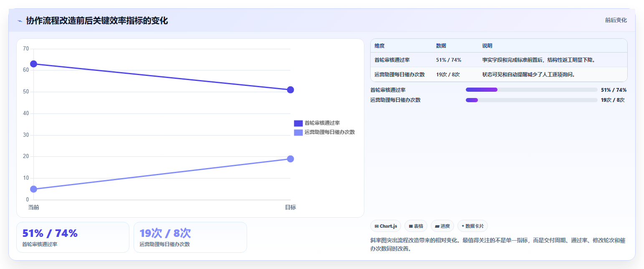Toggle 首轮审核通过率 legend swatch
Viewport: 644px width, 269px height.
tap(298, 123)
